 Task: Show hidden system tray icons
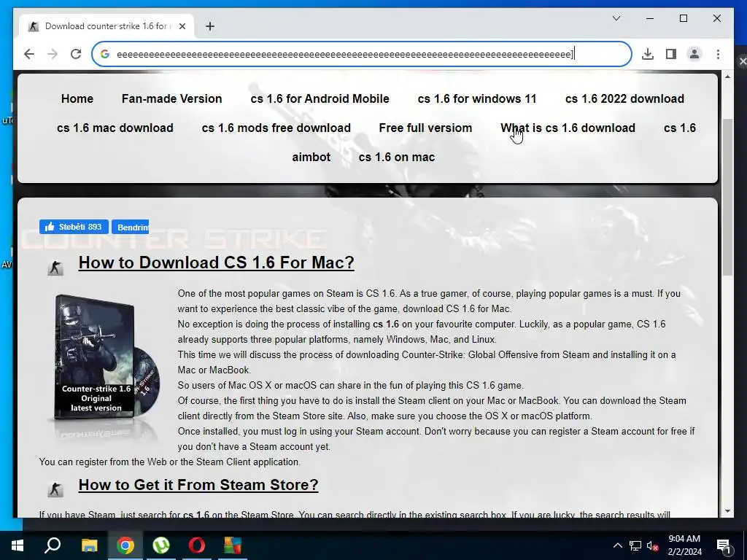coord(617,545)
